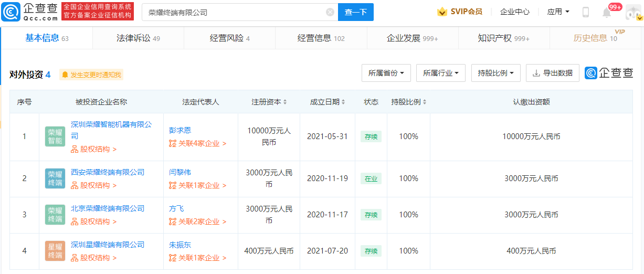Image resolution: width=644 pixels, height=274 pixels.
Task: Open the 知识产权 tab
Action: point(503,38)
